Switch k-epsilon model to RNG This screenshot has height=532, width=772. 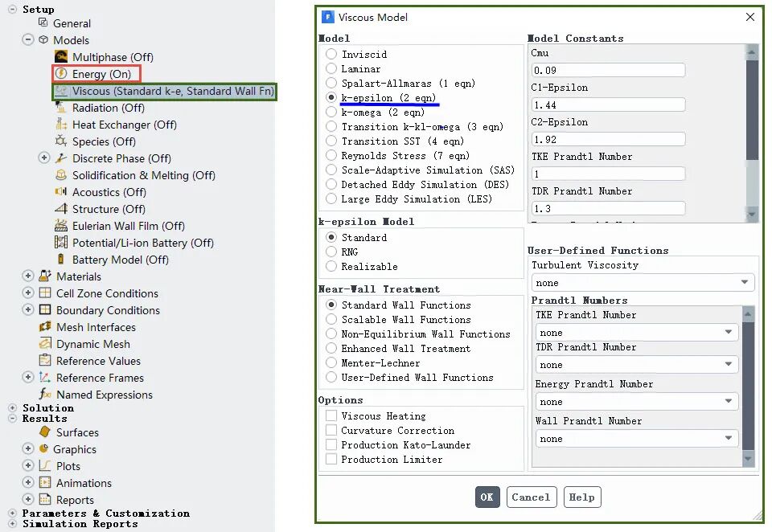pyautogui.click(x=331, y=252)
